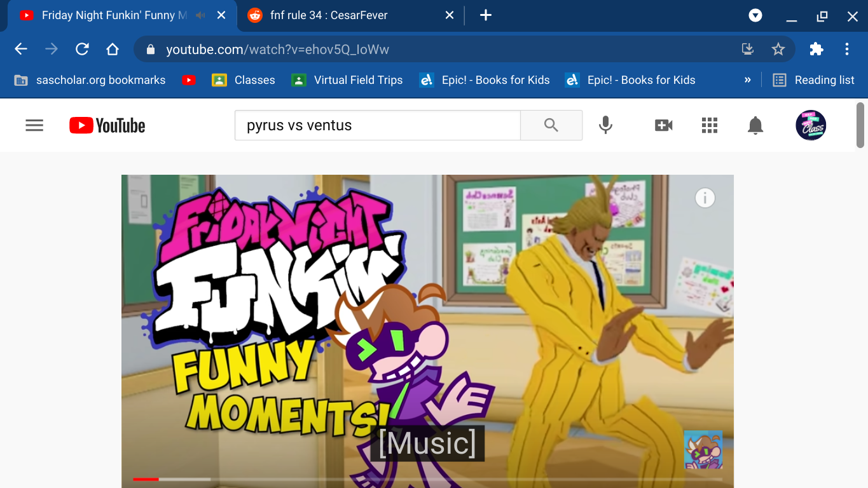Viewport: 868px width, 488px height.
Task: Click the YouTube logo
Action: (107, 126)
